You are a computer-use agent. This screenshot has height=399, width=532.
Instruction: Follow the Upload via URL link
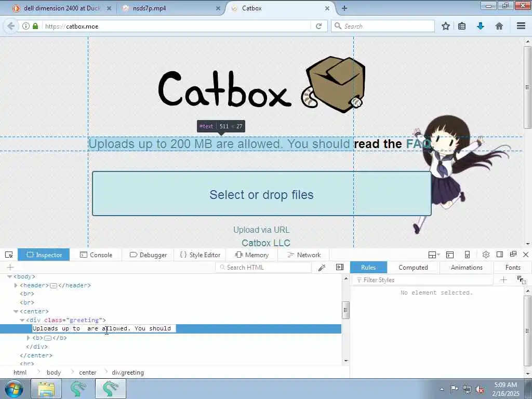point(261,230)
